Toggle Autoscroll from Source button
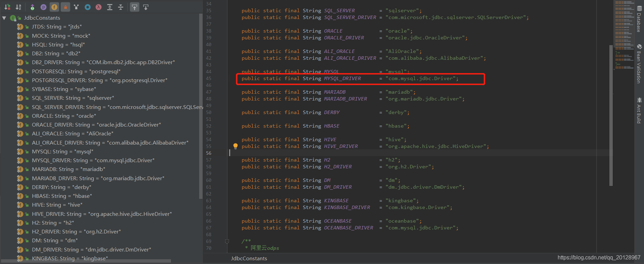644x264 pixels. (146, 7)
